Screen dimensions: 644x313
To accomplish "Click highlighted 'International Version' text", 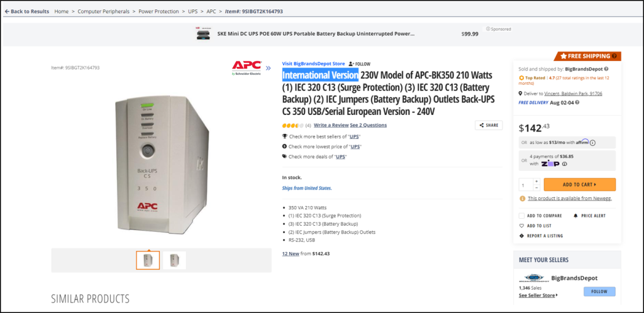I will click(x=320, y=75).
